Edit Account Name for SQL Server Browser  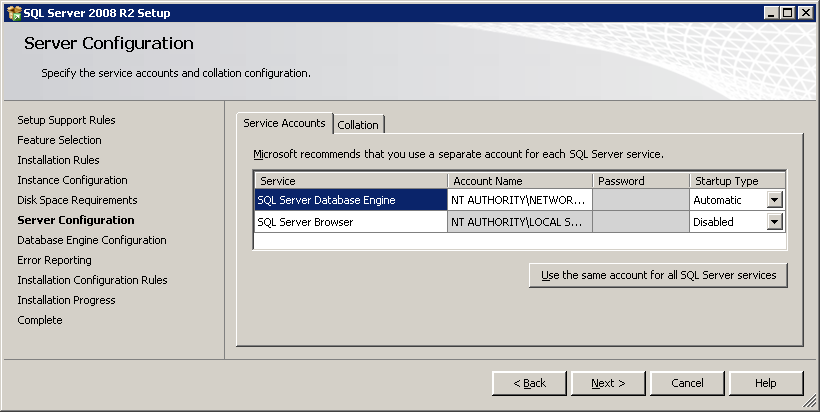tap(519, 222)
